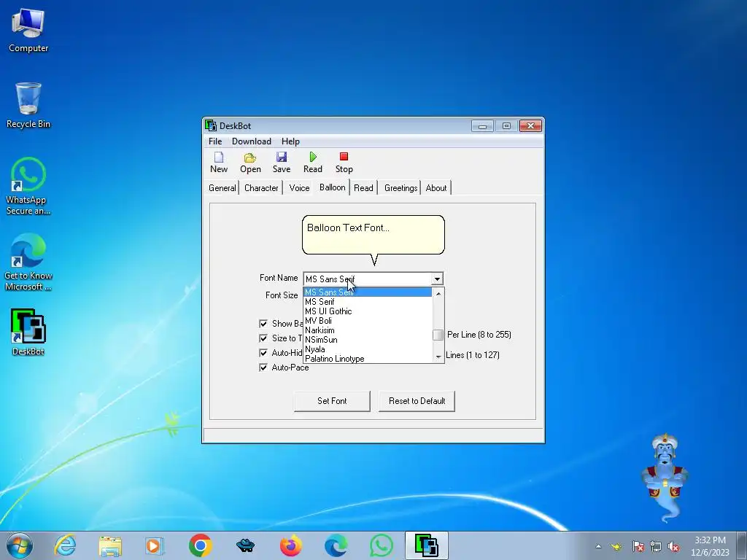
Task: Click the hat-shaped taskbar icon
Action: point(245,545)
